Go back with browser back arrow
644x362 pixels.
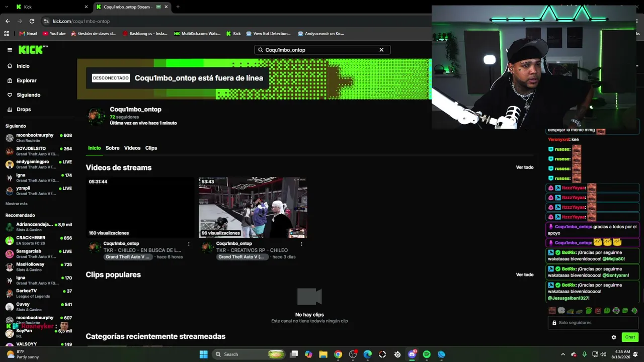tap(8, 21)
